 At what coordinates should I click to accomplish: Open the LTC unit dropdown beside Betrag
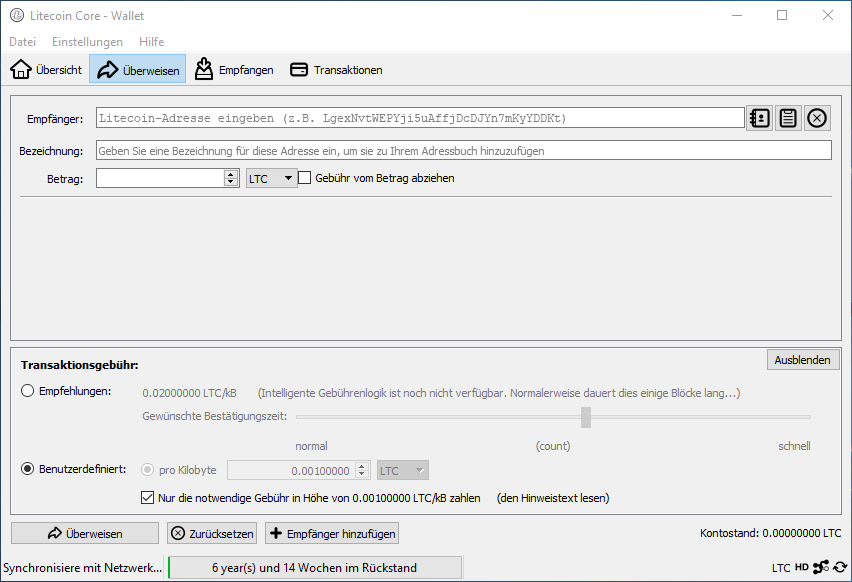coord(271,178)
